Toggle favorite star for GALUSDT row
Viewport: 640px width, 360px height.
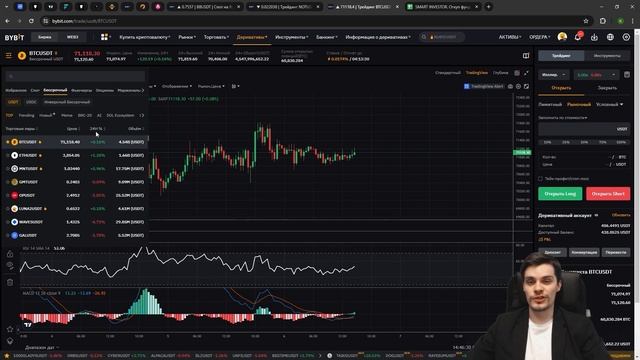(8, 236)
